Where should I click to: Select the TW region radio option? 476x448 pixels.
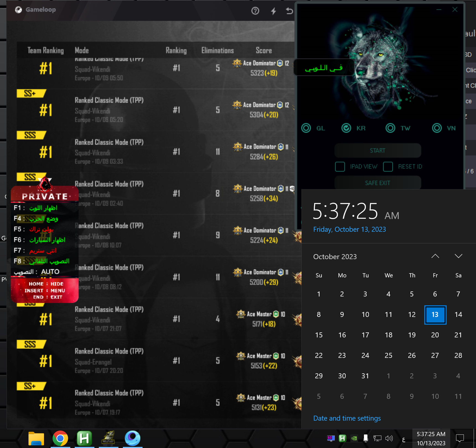click(390, 128)
